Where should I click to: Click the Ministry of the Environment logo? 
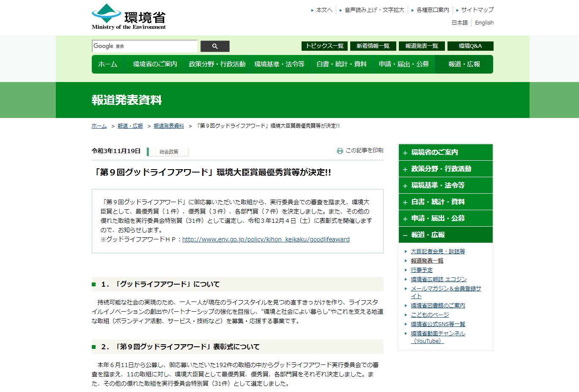click(x=129, y=17)
